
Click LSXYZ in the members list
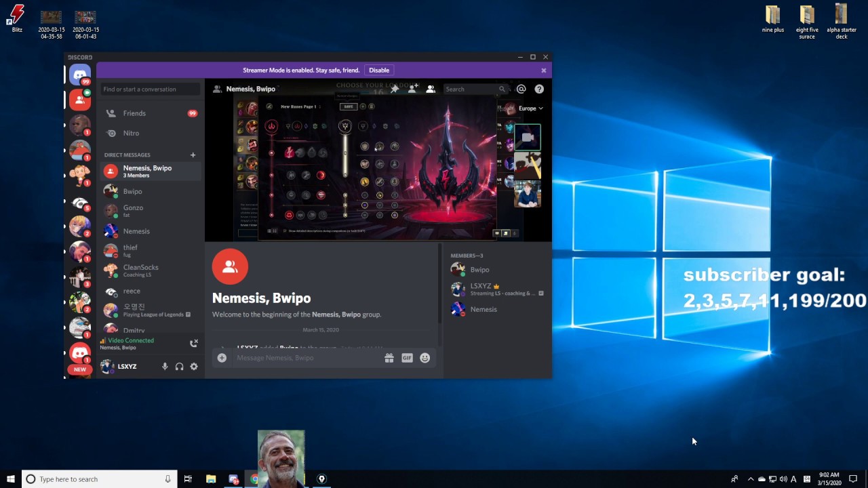tap(498, 289)
